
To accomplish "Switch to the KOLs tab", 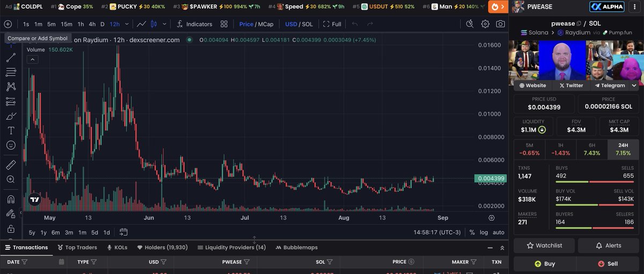I will coord(118,247).
